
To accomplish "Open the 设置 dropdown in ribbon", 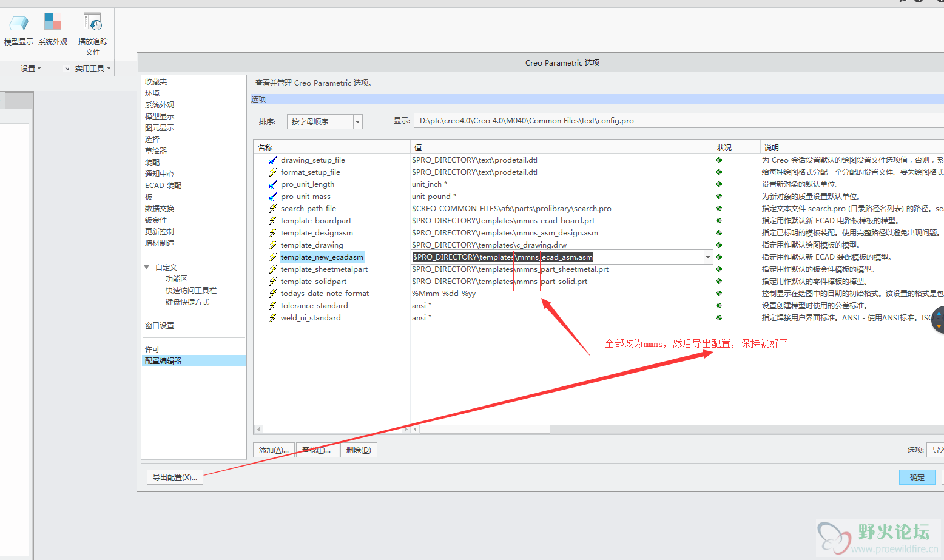I will coord(31,69).
